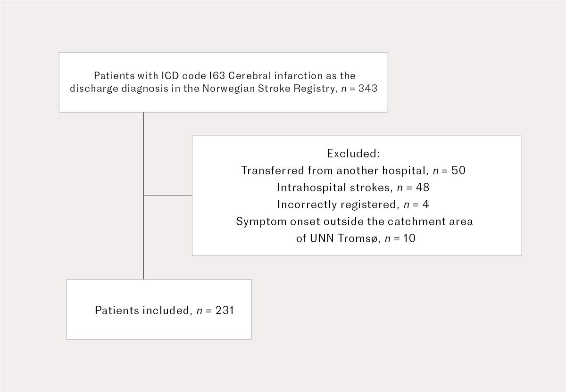Click the "Patients with ICD code I63" text line

coord(225,75)
